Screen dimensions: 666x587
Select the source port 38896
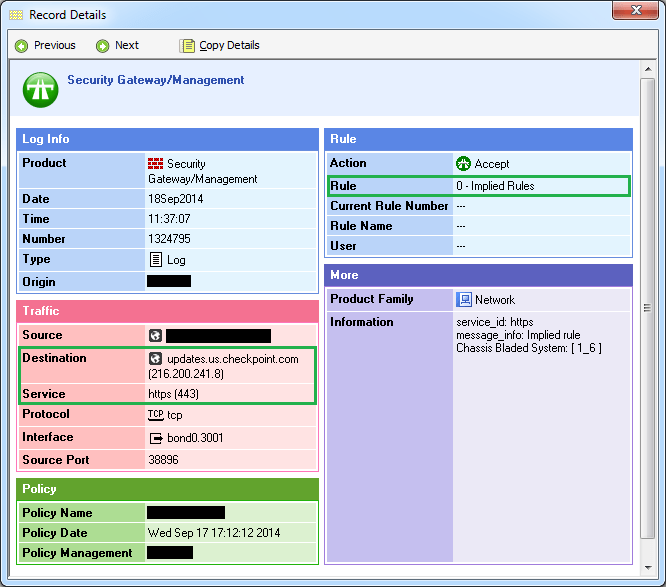[163, 460]
